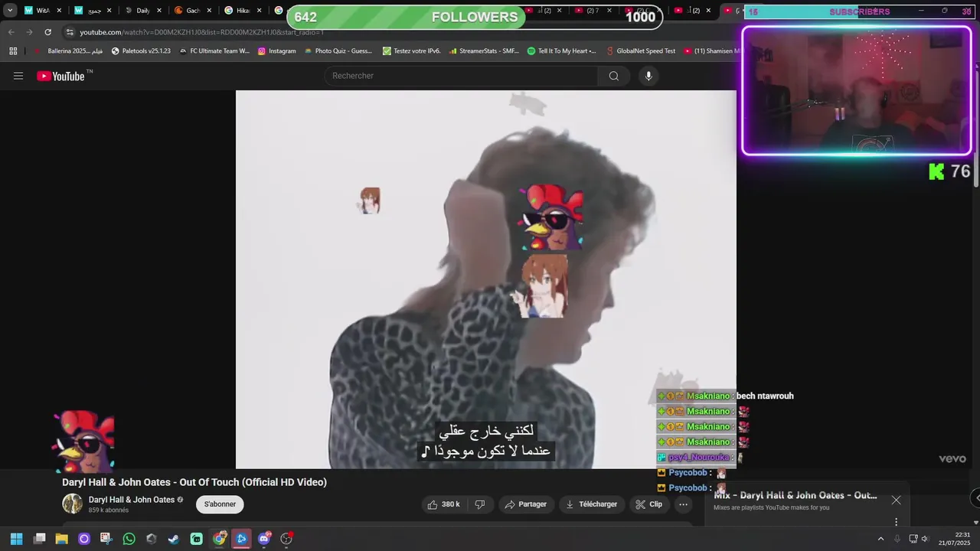Create a clip with Clip button
The height and width of the screenshot is (551, 980).
[649, 504]
